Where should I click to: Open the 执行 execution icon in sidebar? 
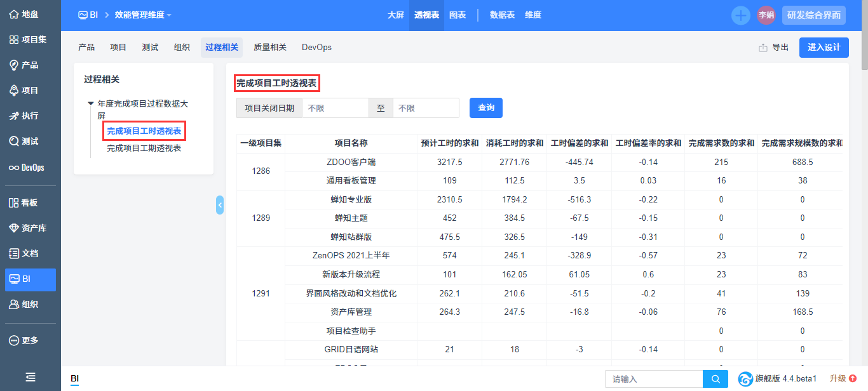[x=14, y=116]
